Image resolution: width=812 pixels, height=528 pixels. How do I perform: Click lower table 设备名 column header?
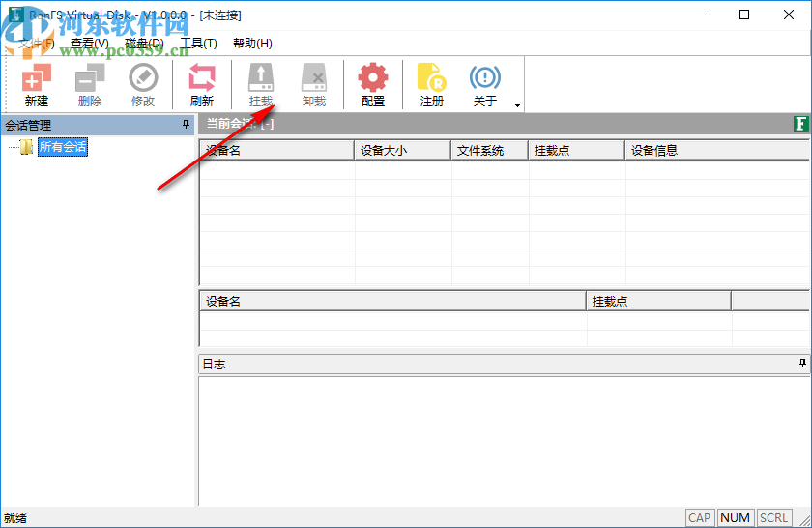(393, 301)
